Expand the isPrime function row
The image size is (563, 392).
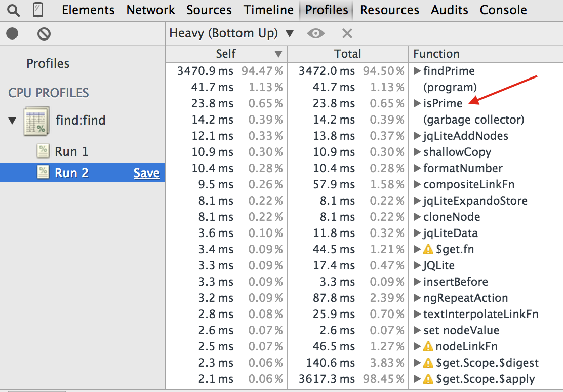[417, 103]
